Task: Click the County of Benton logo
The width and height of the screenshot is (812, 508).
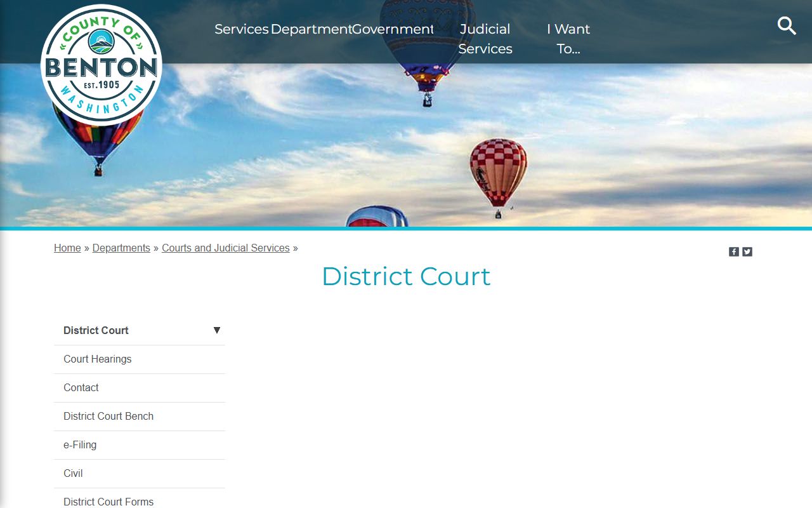Action: click(101, 65)
